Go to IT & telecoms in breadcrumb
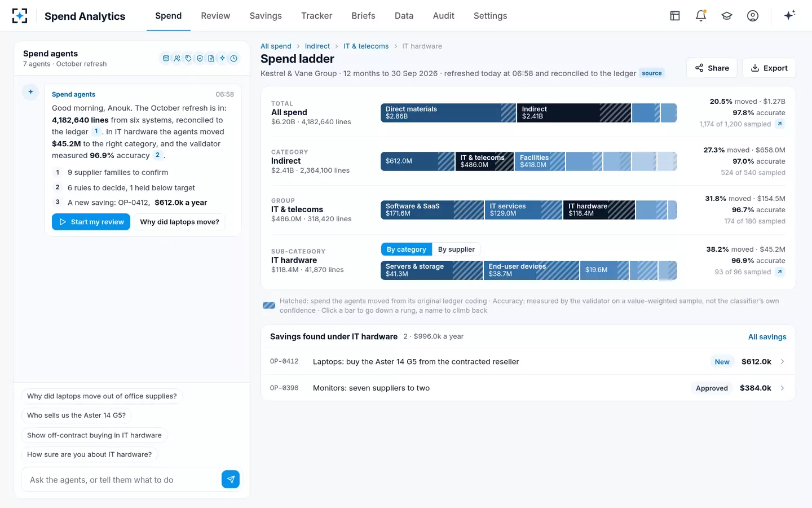 click(366, 46)
